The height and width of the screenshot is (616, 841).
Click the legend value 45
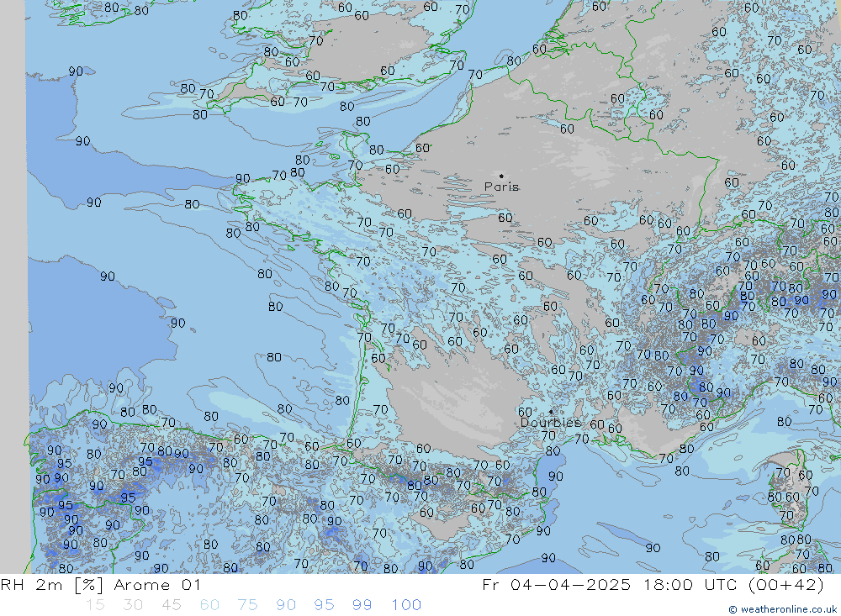[x=171, y=605]
